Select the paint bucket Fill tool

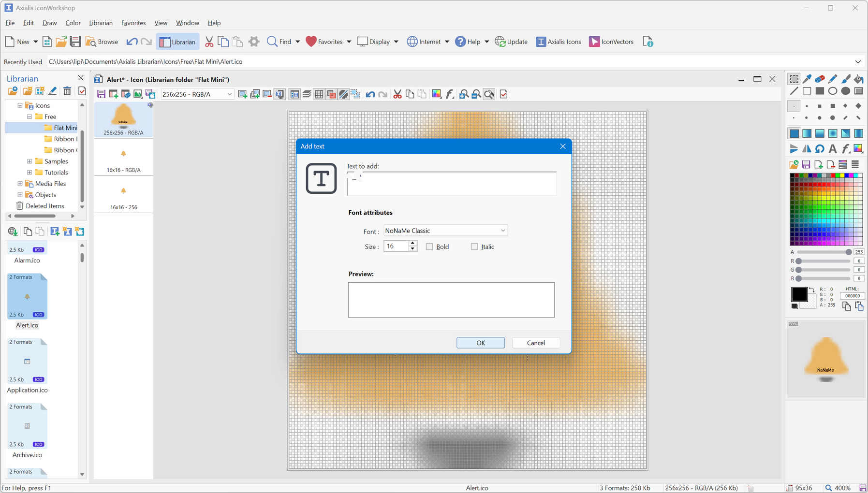coord(858,79)
